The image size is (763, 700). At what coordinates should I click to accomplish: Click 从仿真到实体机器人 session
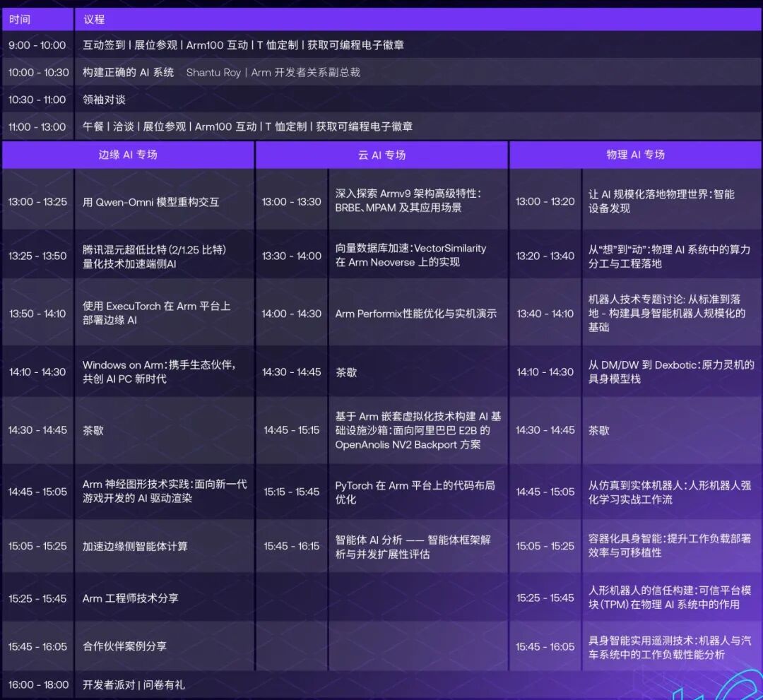(x=670, y=492)
